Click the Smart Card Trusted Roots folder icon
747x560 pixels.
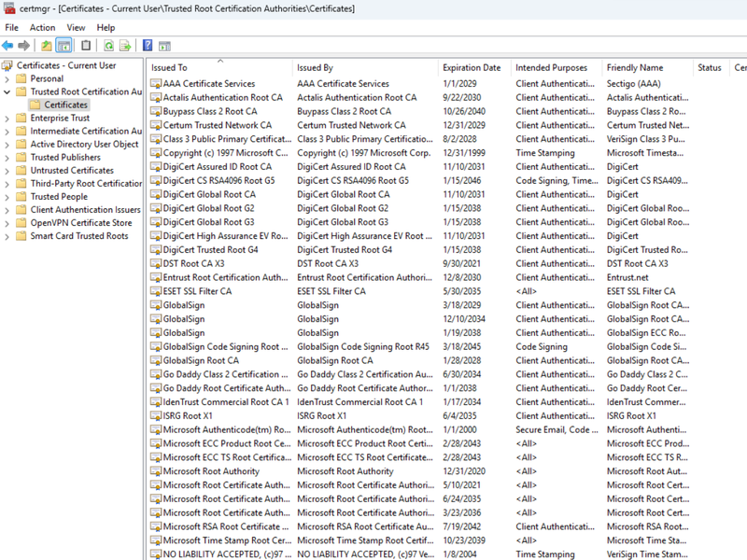coord(21,236)
